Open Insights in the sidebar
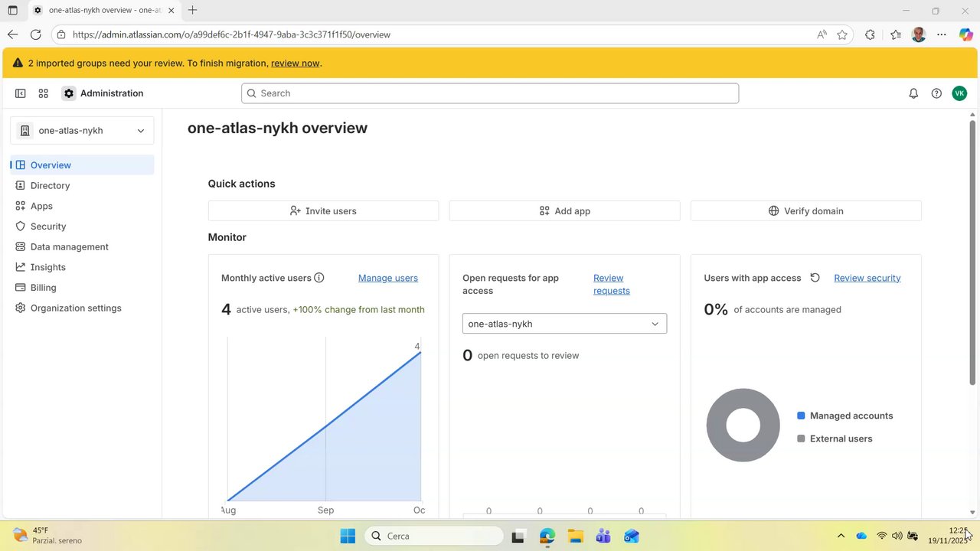This screenshot has width=980, height=551. tap(82, 267)
